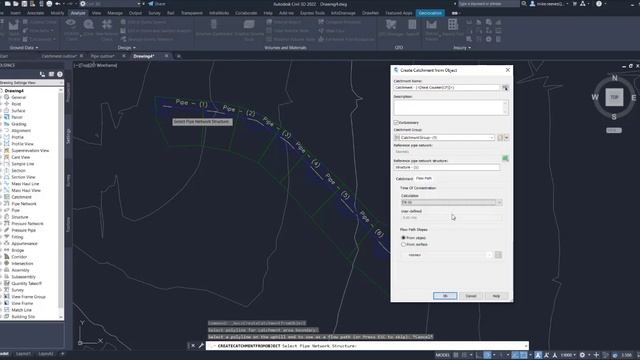
Task: Click command line customize wrench icon
Action: click(x=201, y=346)
